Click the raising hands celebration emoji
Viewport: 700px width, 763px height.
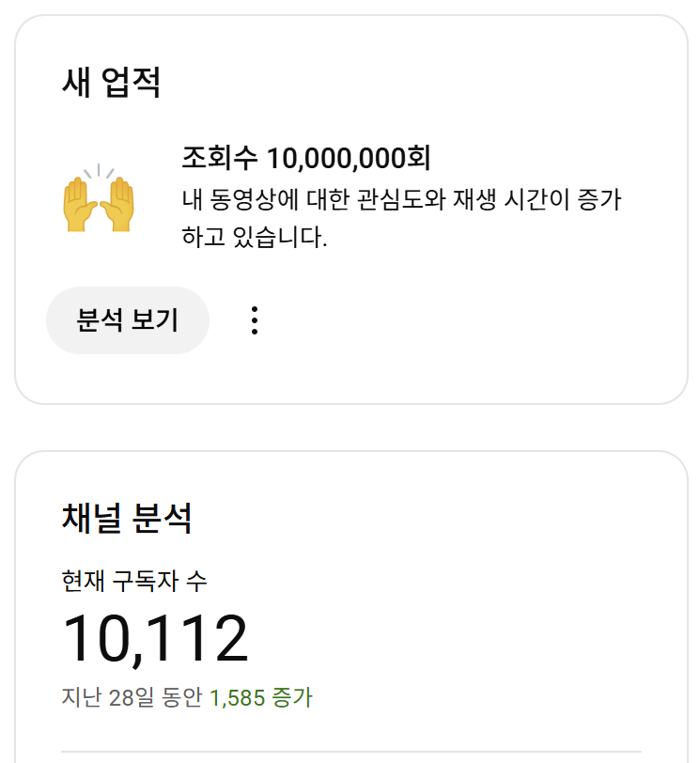(x=99, y=198)
